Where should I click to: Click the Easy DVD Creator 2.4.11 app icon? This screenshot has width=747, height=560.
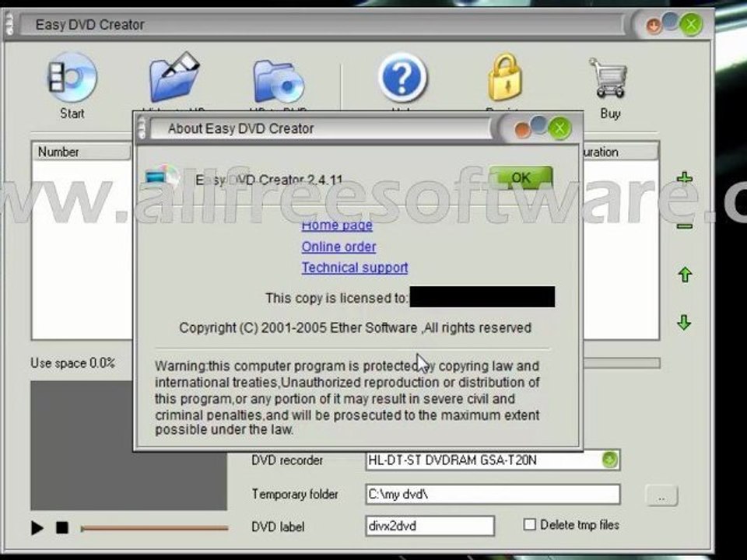pyautogui.click(x=161, y=177)
